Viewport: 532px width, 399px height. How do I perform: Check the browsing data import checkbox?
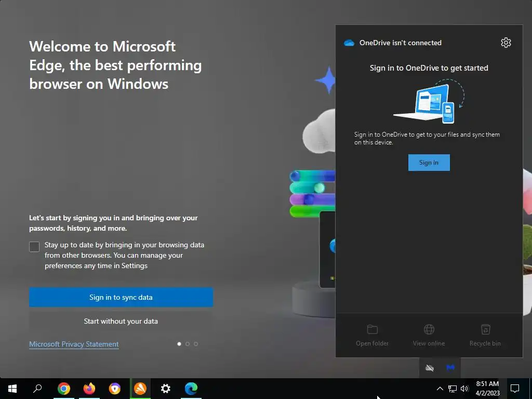(34, 247)
